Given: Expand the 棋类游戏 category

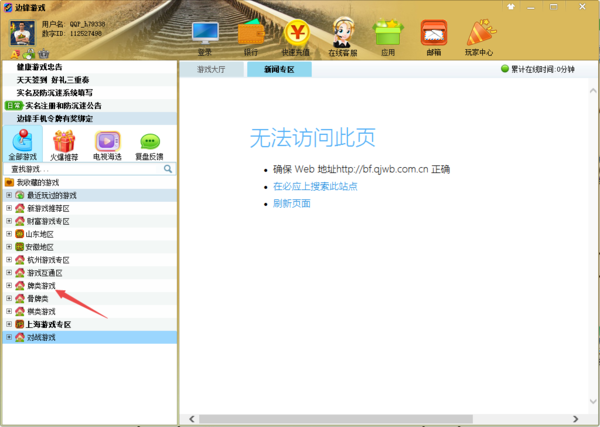Looking at the screenshot, I should pos(9,312).
